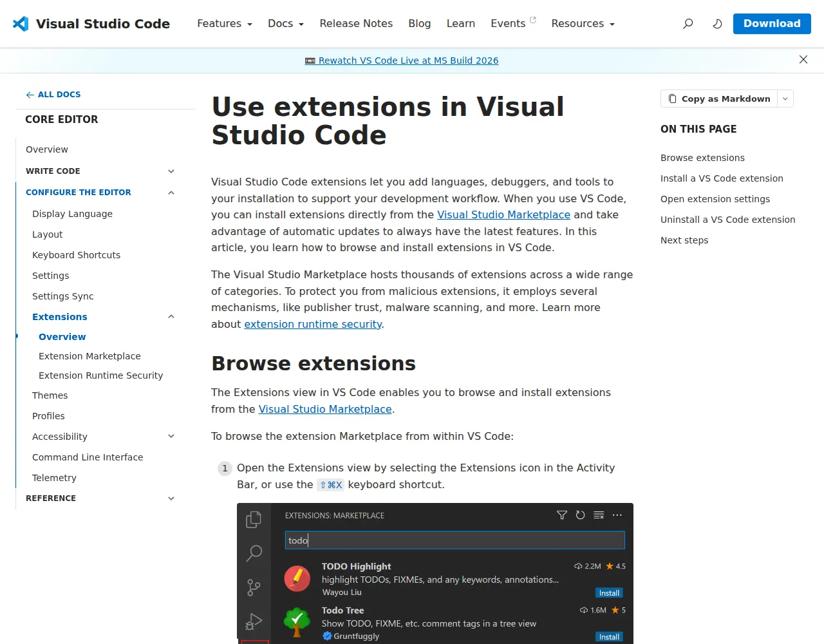The width and height of the screenshot is (824, 644).
Task: Click the Explorer files icon in screenshot
Action: (254, 519)
